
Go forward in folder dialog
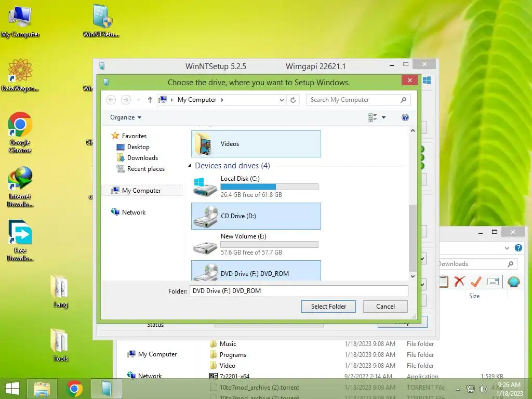coord(126,100)
